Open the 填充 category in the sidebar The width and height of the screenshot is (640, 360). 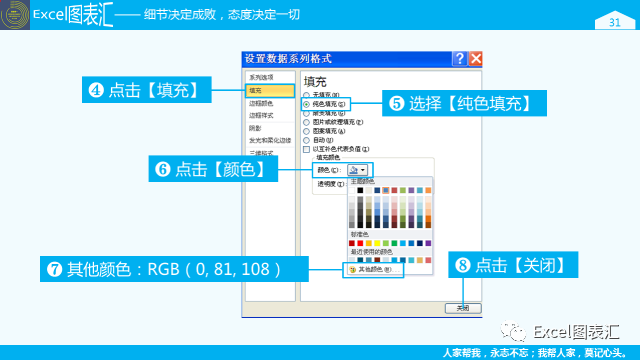(270, 91)
